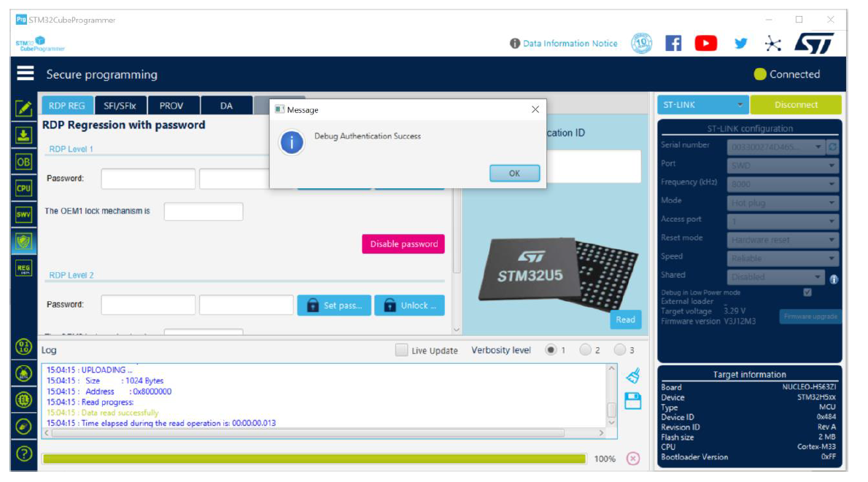Viewport: 868px width, 482px height.
Task: Select verbosity level 3
Action: point(619,350)
